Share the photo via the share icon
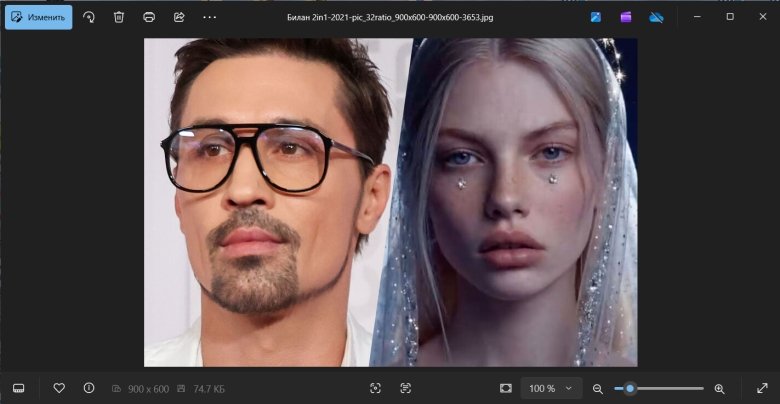Image resolution: width=780 pixels, height=404 pixels. point(179,17)
